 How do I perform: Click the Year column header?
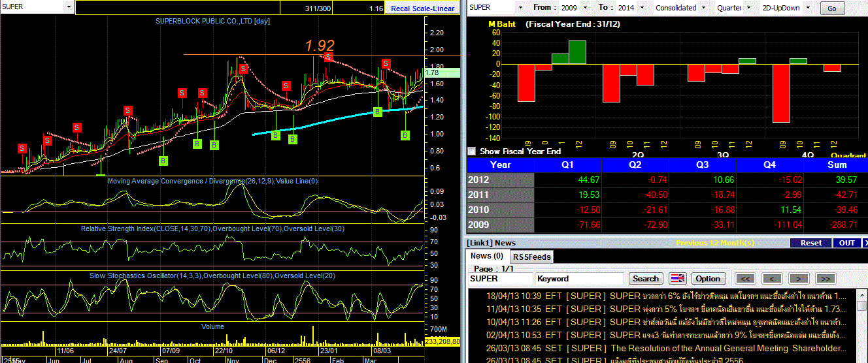pyautogui.click(x=501, y=165)
